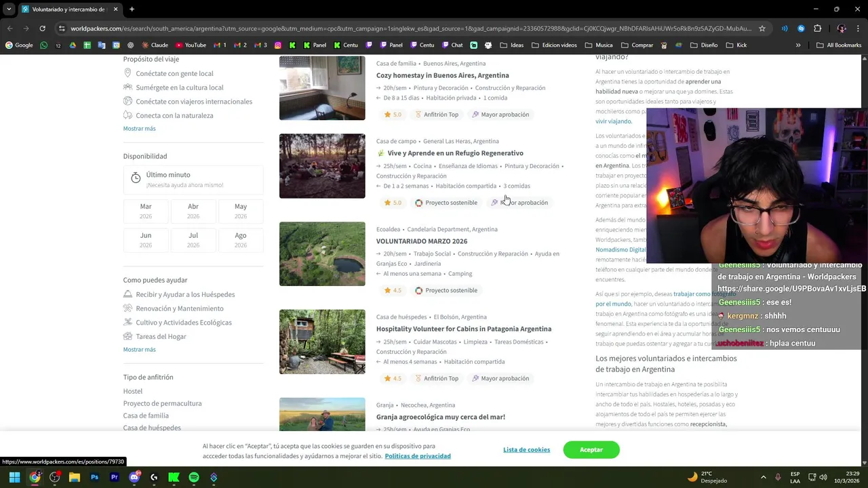Screen dimensions: 868x488
Task: Open Hospitality Volunteer for Cabins in Patagonia
Action: (x=464, y=329)
